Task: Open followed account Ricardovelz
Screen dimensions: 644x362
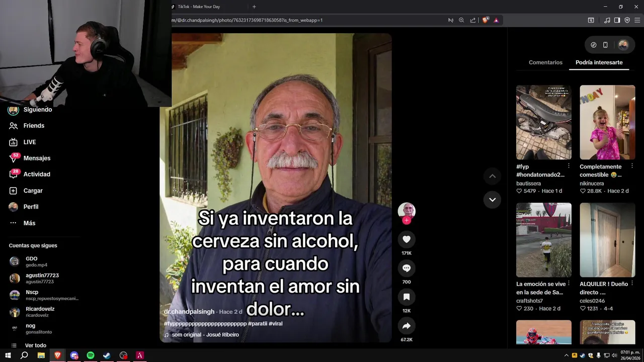Action: [x=32, y=312]
